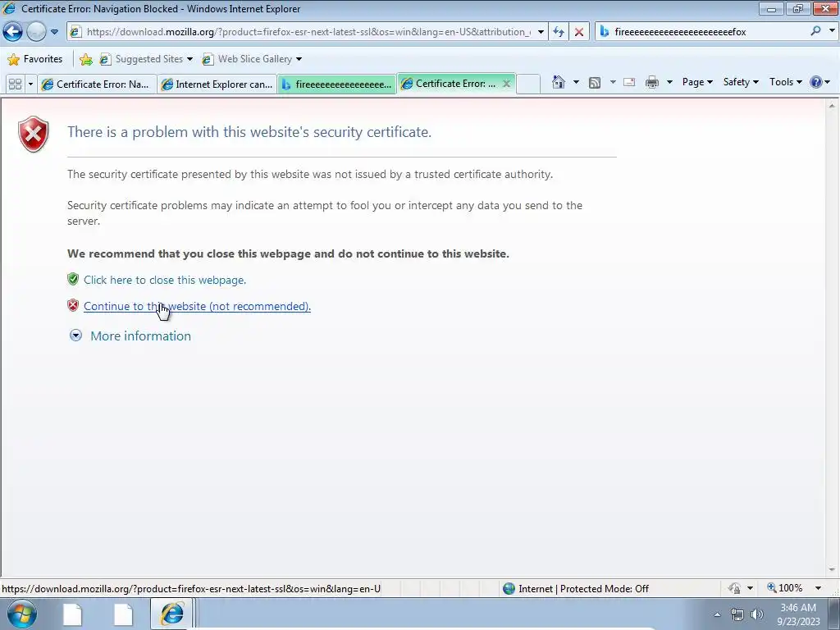This screenshot has width=840, height=630.
Task: Switch to Internet Explorer can... tab
Action: point(217,84)
